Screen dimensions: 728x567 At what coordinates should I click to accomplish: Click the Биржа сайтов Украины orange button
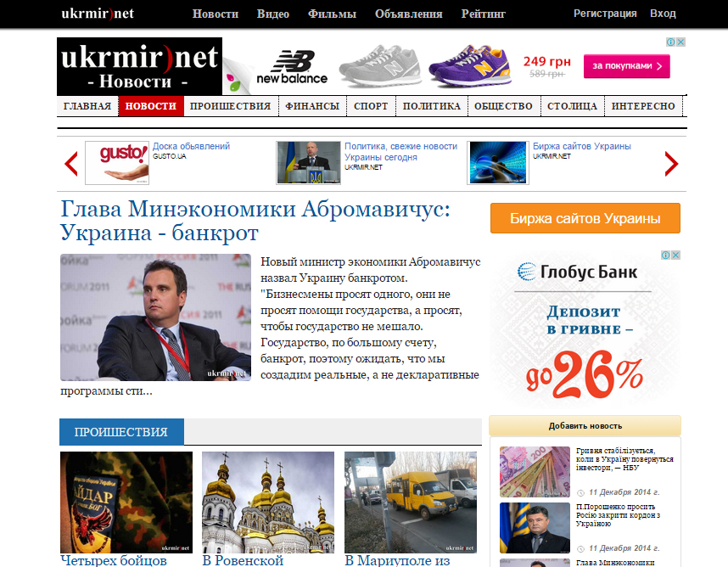click(585, 218)
